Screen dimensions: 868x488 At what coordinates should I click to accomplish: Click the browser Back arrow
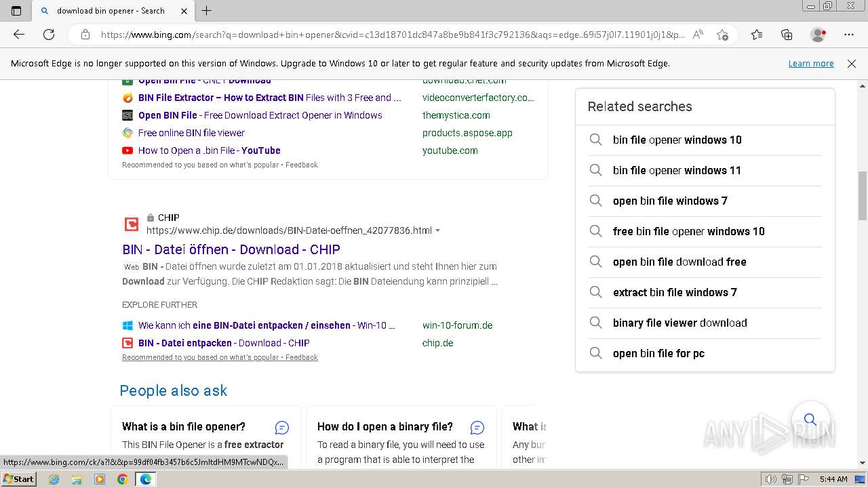19,35
